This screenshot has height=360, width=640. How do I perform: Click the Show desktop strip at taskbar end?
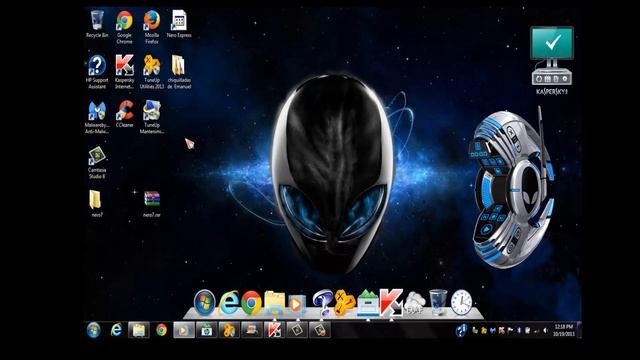coord(579,330)
